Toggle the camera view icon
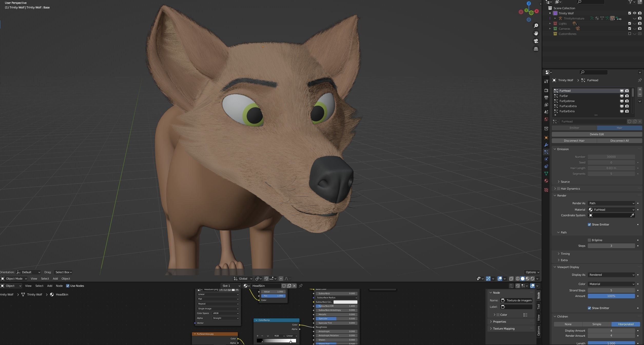 (x=536, y=41)
